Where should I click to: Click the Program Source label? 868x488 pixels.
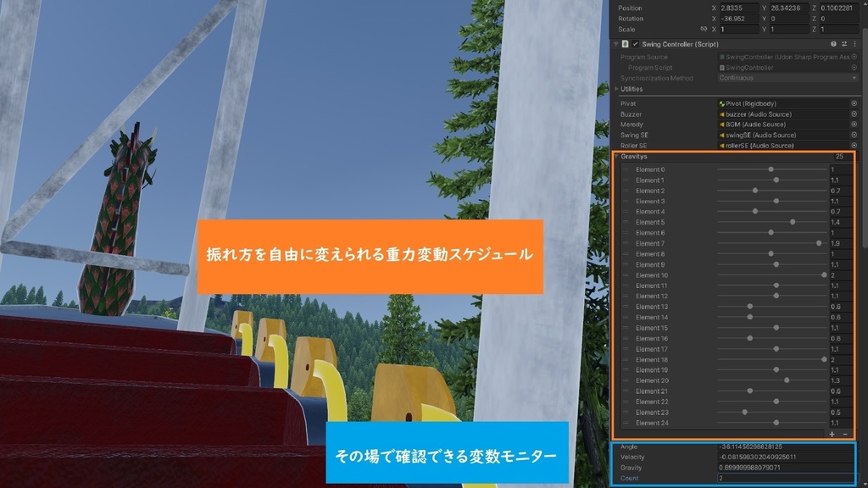(x=644, y=57)
